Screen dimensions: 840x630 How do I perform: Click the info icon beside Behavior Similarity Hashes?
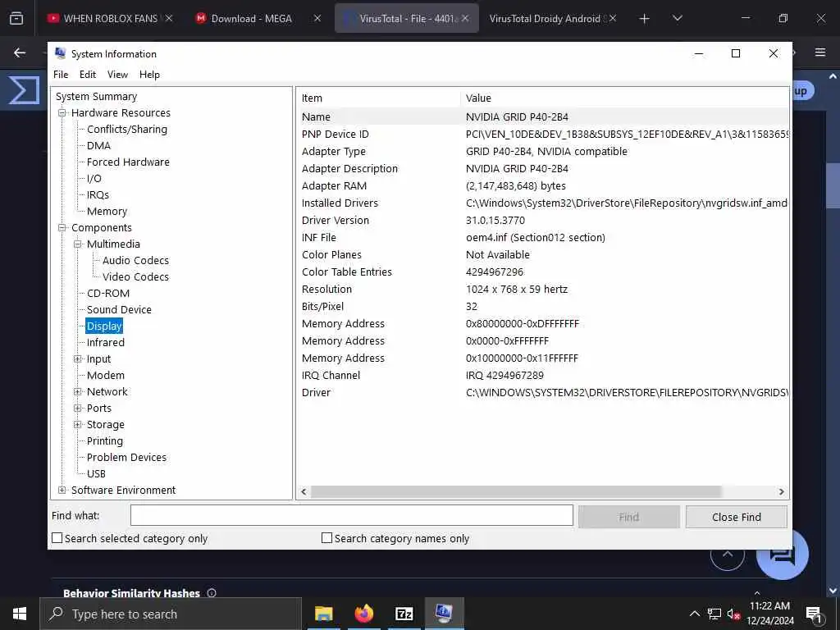[212, 593]
